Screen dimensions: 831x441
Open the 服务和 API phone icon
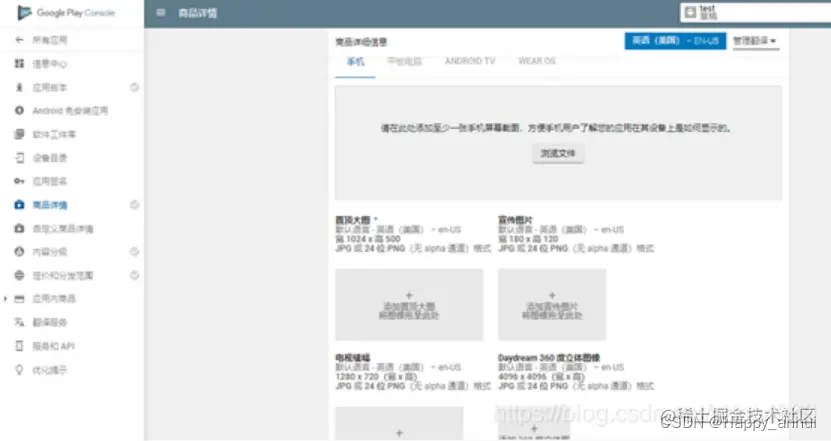[x=20, y=346]
